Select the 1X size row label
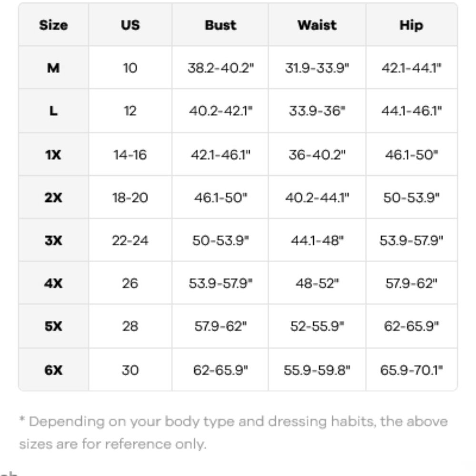Screen dimensions: 476x476 point(53,155)
